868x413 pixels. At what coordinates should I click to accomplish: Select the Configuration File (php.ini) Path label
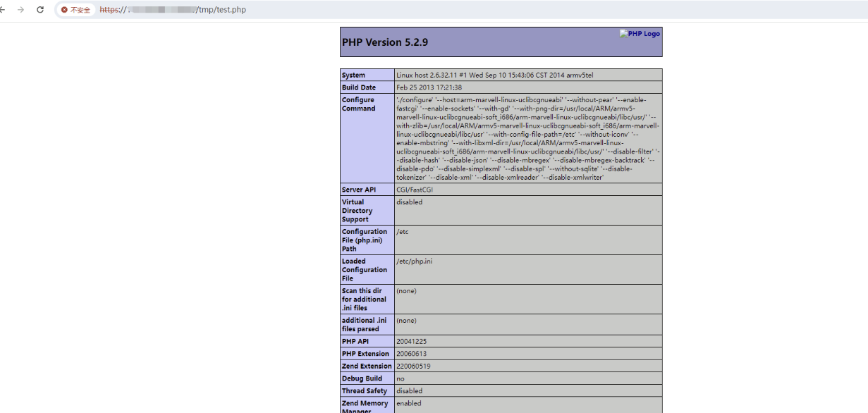click(365, 240)
